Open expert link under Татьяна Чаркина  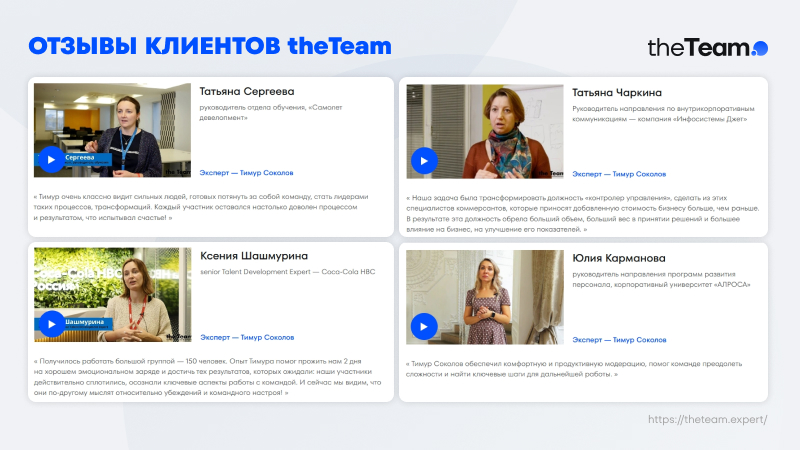point(619,174)
